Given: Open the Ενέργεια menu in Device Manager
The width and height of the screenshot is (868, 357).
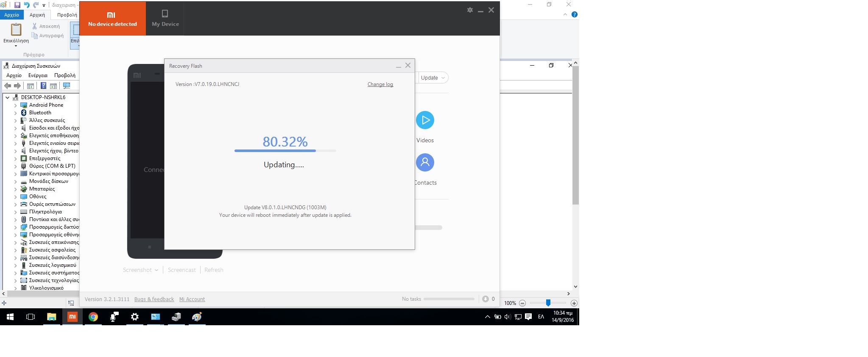Looking at the screenshot, I should coord(38,75).
